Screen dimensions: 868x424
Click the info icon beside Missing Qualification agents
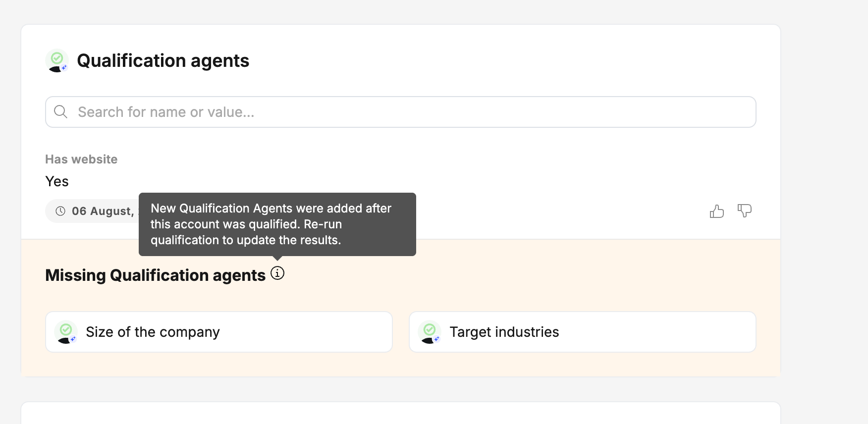(277, 273)
